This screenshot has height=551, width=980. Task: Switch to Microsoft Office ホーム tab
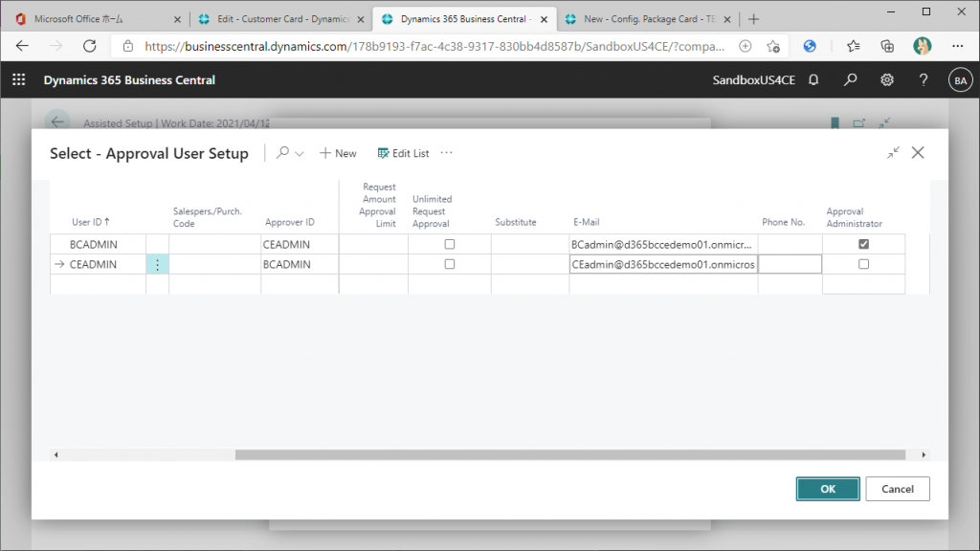click(x=98, y=19)
